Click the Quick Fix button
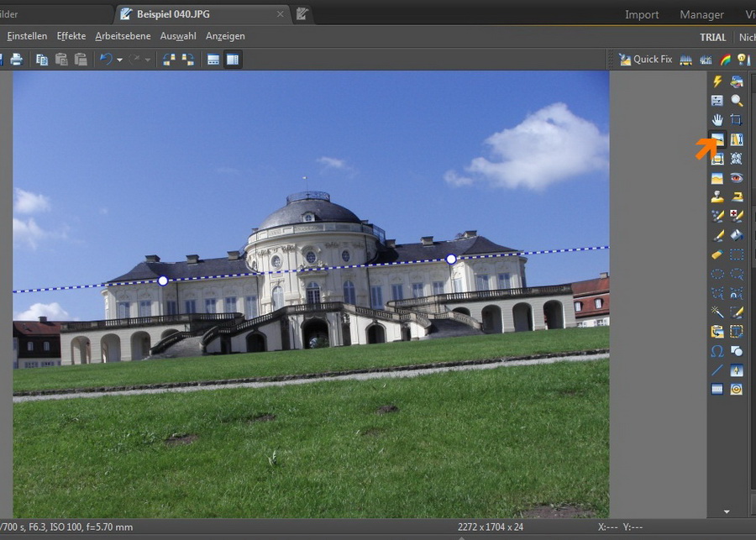The height and width of the screenshot is (540, 756). tap(645, 60)
